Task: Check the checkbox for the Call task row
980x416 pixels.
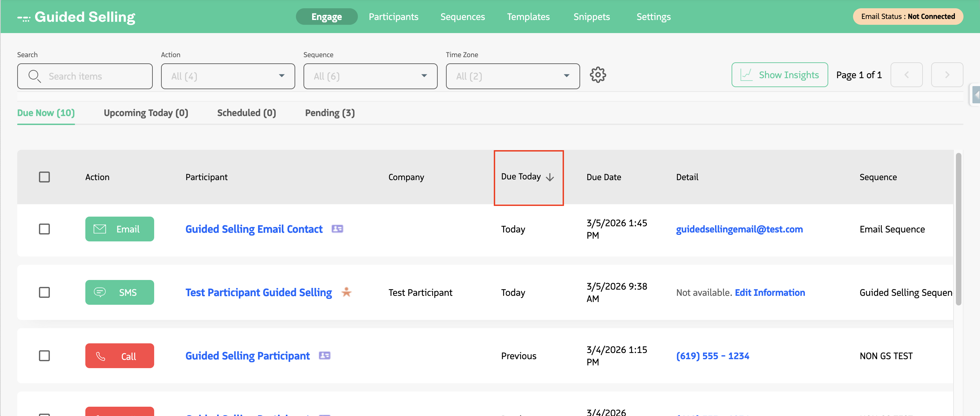Action: tap(44, 356)
